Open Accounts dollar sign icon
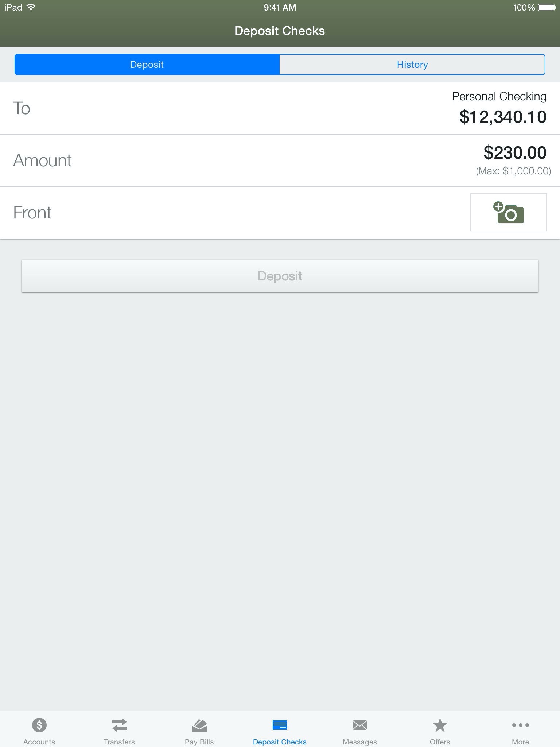 point(39,725)
